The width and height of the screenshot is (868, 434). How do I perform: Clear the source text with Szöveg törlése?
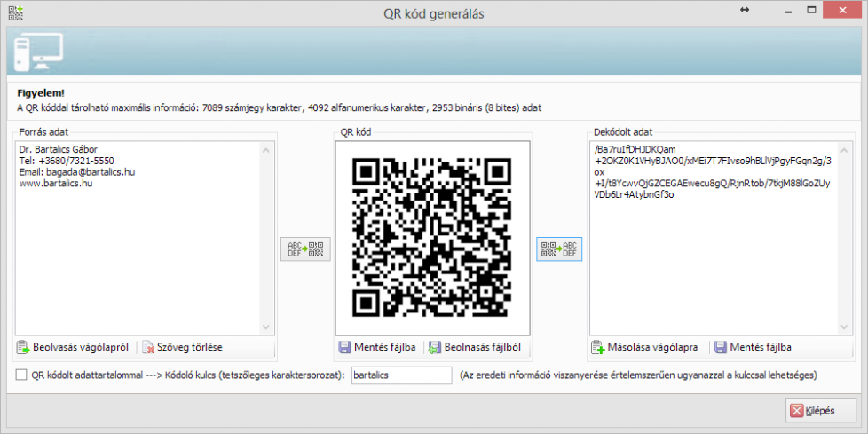pos(184,347)
